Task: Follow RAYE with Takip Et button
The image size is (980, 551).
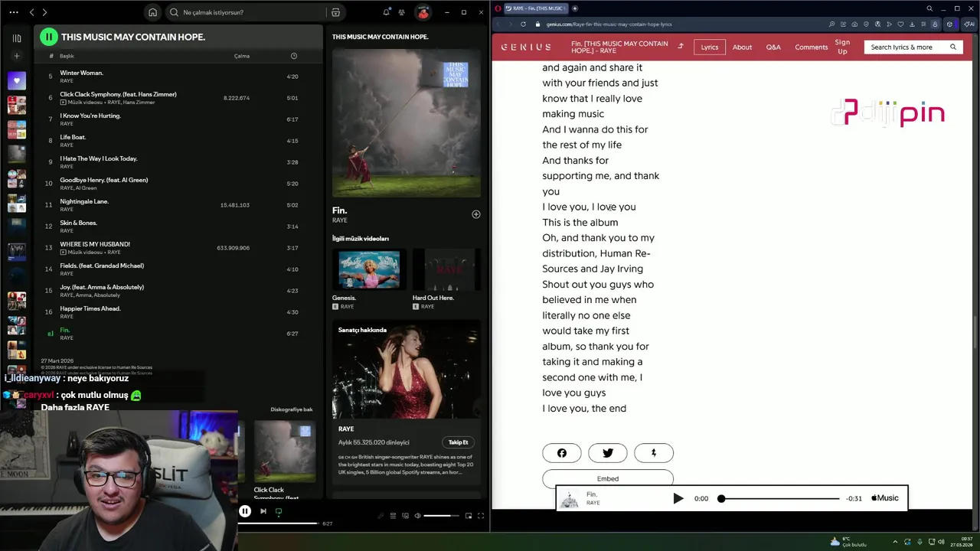Action: pyautogui.click(x=458, y=442)
